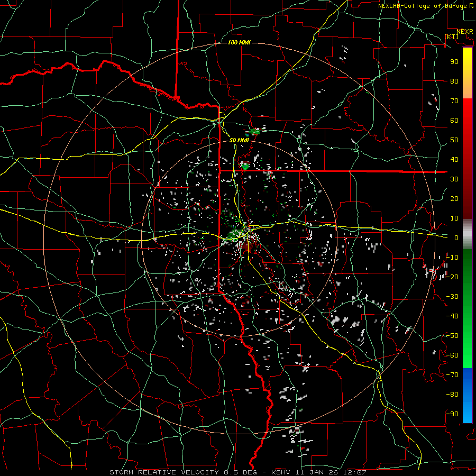The width and height of the screenshot is (476, 476).
Task: Click the 30 value on velocity scale
Action: coord(454,179)
